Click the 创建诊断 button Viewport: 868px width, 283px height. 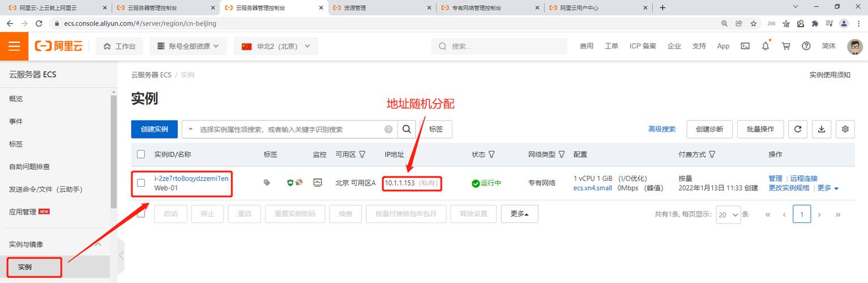click(709, 129)
